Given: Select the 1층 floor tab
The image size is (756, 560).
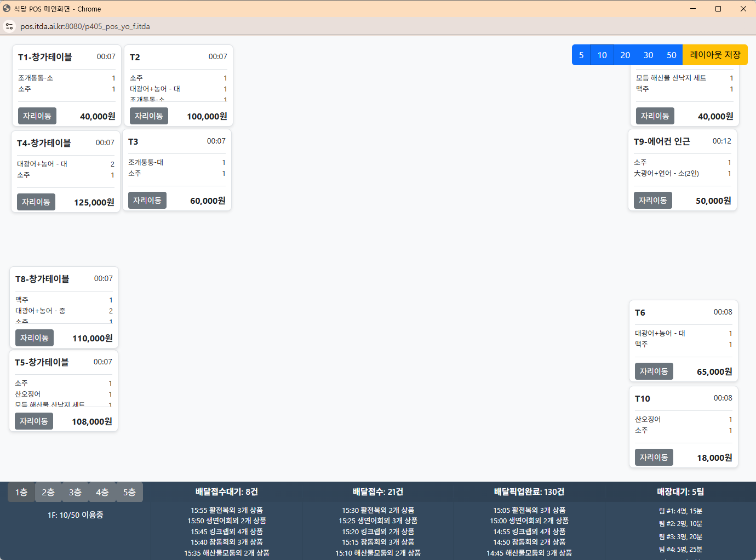Looking at the screenshot, I should tap(21, 492).
